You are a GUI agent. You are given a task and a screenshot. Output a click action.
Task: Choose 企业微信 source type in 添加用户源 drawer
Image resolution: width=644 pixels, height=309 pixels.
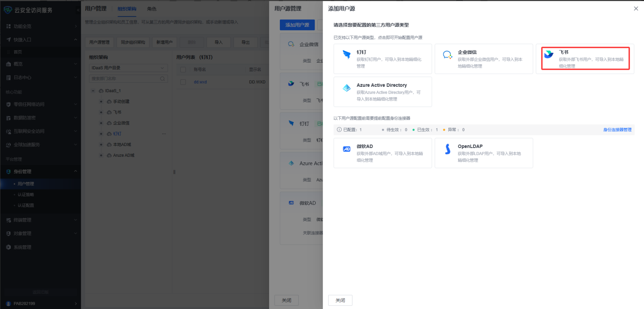pyautogui.click(x=484, y=59)
